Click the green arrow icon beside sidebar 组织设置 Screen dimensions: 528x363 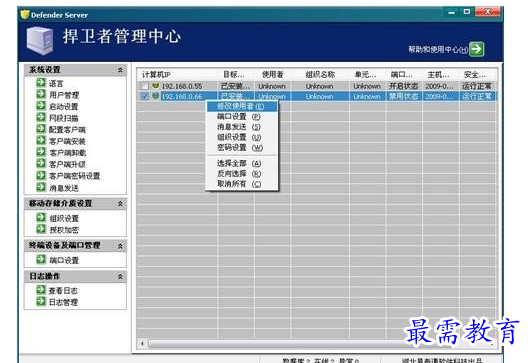pos(41,218)
